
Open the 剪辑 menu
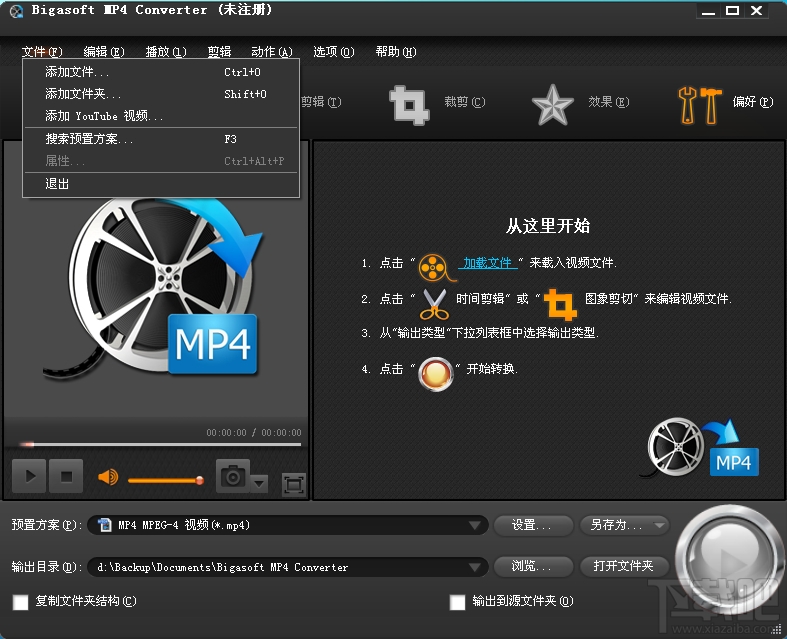point(219,52)
